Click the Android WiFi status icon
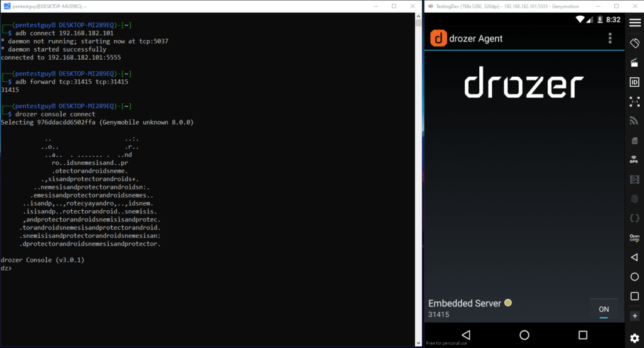Image resolution: width=644 pixels, height=348 pixels. coord(580,20)
